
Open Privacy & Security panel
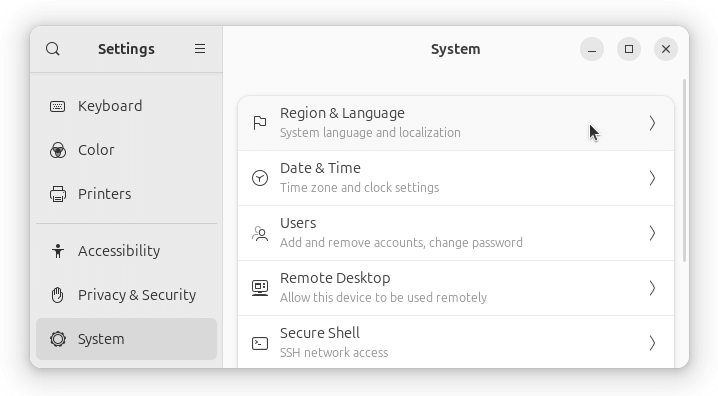(x=126, y=295)
